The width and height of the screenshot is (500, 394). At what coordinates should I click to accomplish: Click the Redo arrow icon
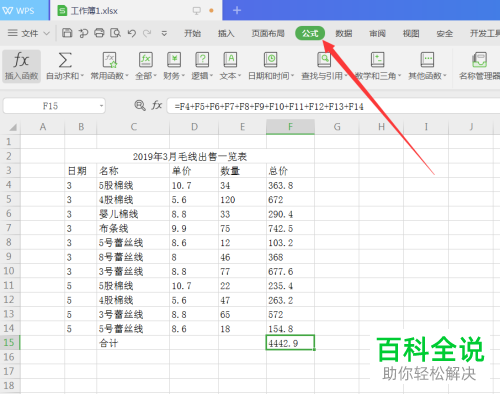pyautogui.click(x=147, y=33)
